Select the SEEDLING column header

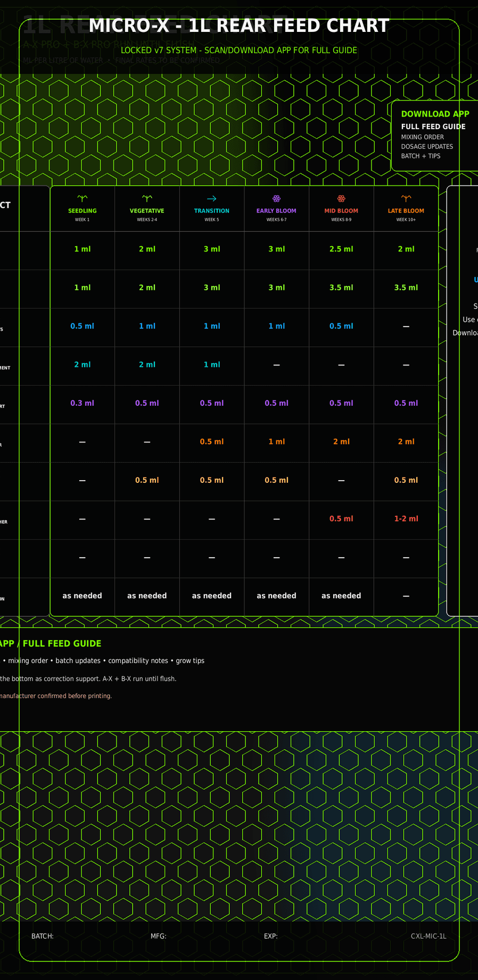point(83,211)
